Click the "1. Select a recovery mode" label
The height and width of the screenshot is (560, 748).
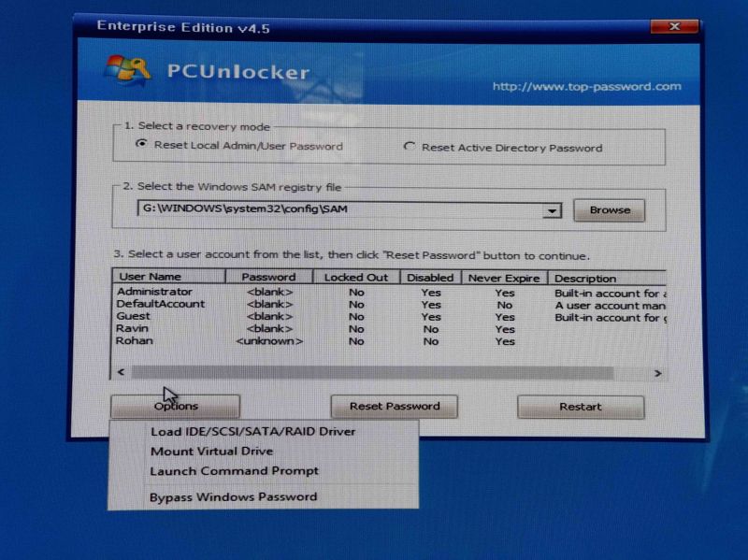pos(197,126)
